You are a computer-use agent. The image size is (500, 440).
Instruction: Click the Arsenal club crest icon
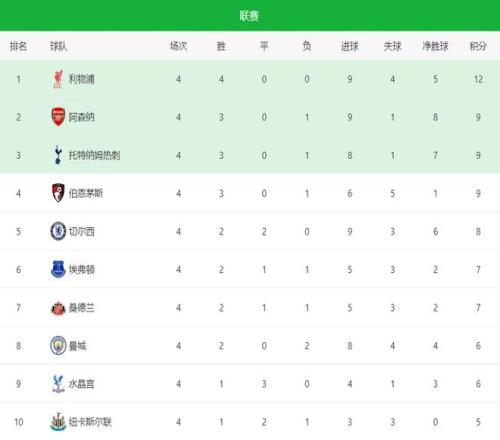pos(58,117)
